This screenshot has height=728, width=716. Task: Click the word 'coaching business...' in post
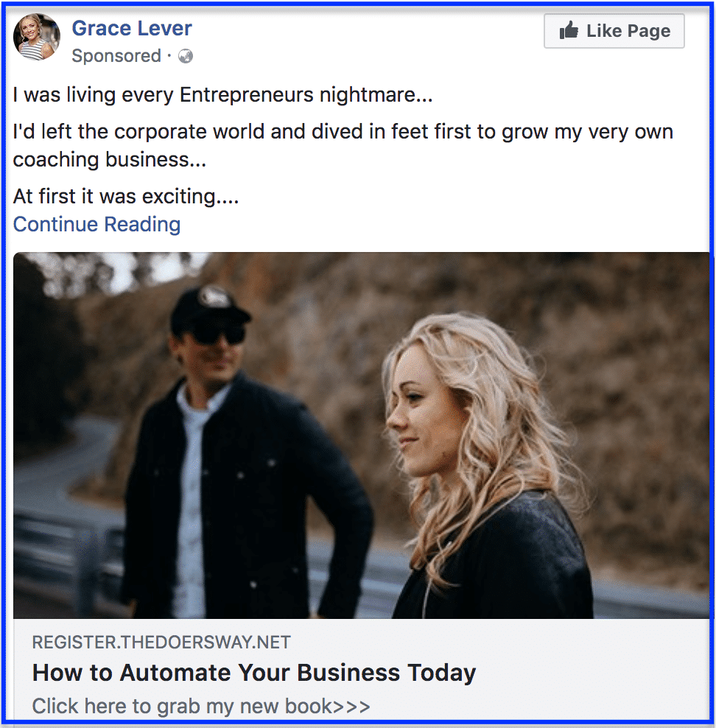(109, 160)
